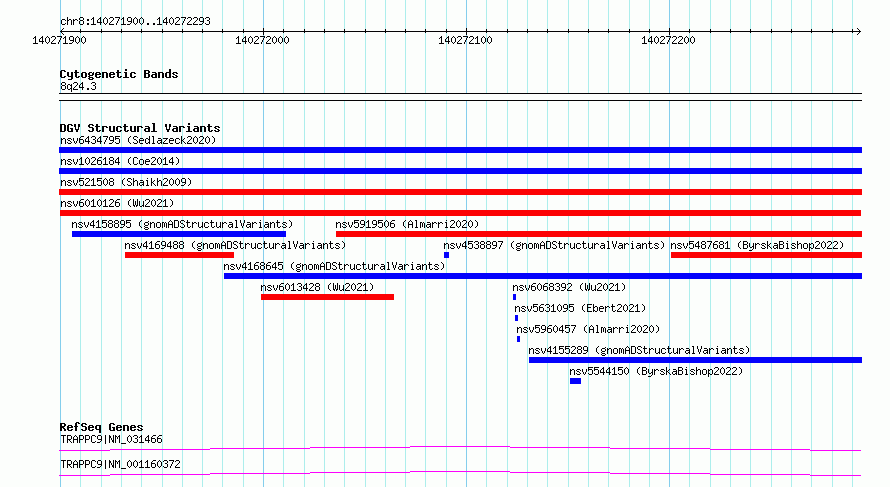Click the TRAPPC9|NM_031466 gene label

tap(111, 439)
